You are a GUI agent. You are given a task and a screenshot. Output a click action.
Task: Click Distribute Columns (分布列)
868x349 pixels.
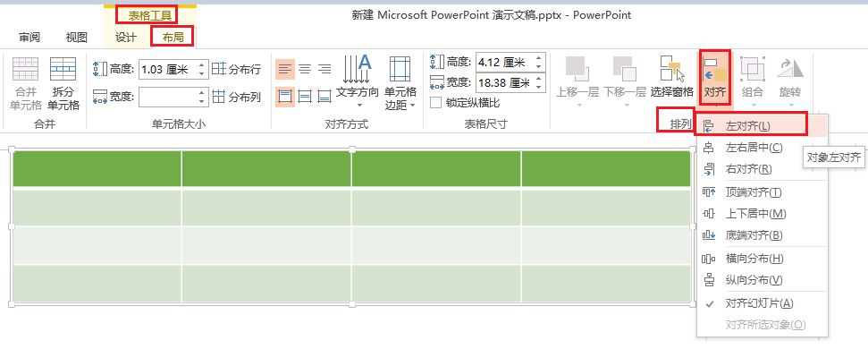click(237, 97)
